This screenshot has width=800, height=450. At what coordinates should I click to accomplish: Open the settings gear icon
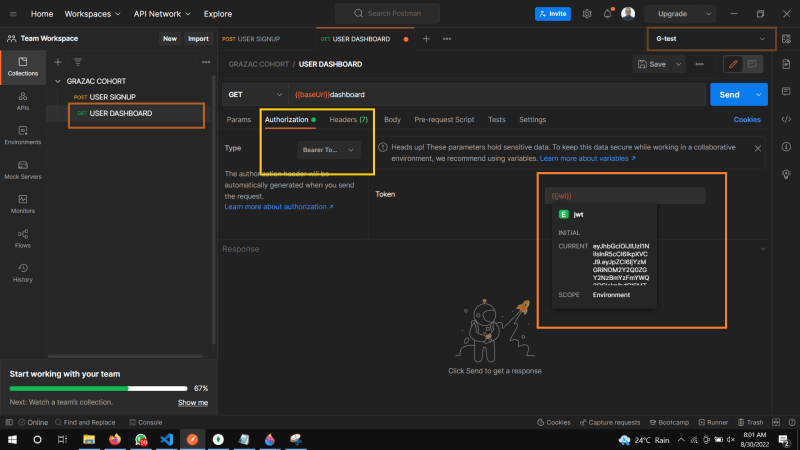coord(587,14)
